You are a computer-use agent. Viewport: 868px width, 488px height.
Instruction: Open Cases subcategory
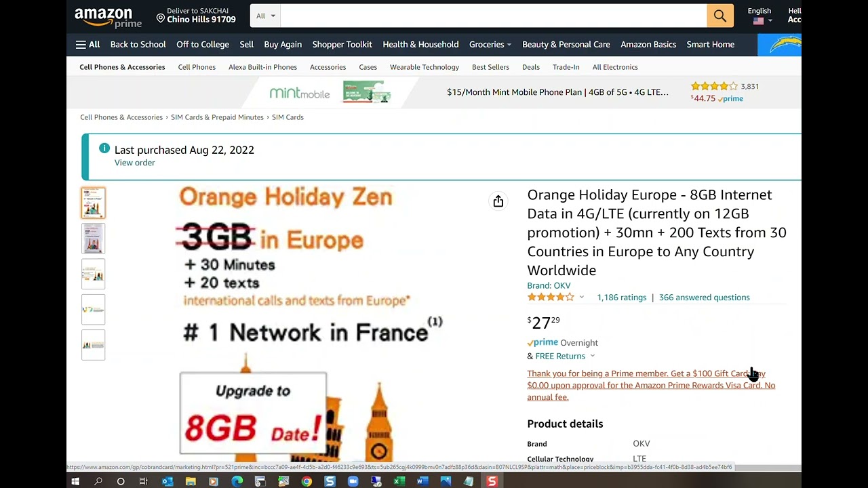tap(368, 67)
